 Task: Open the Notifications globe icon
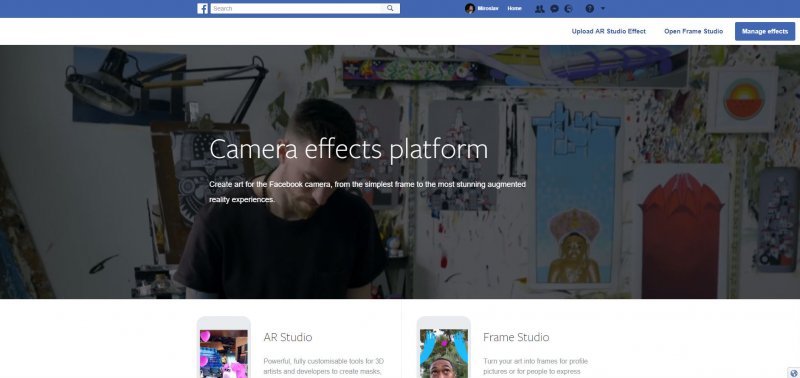tap(569, 9)
